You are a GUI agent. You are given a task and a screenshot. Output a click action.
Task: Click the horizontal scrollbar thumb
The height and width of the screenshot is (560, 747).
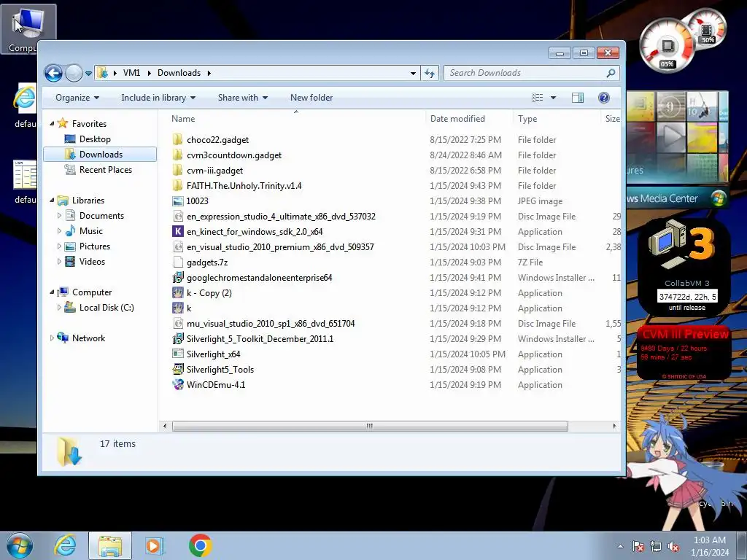coord(370,426)
